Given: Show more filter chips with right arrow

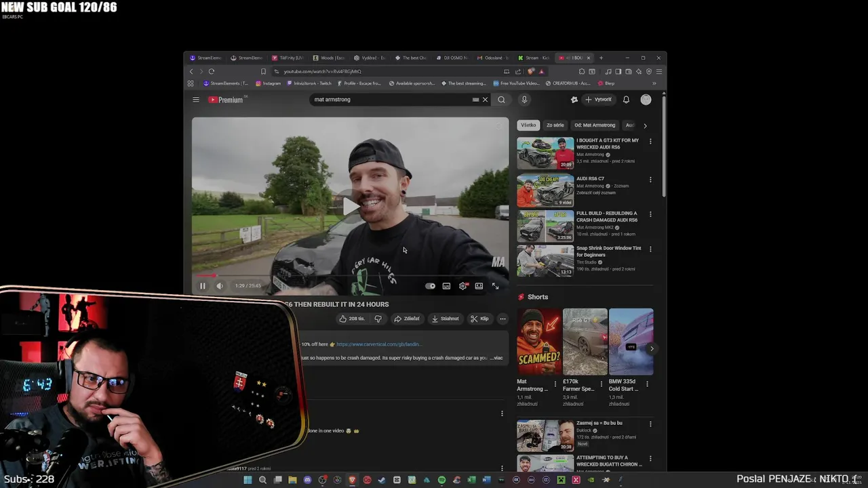Looking at the screenshot, I should [645, 125].
